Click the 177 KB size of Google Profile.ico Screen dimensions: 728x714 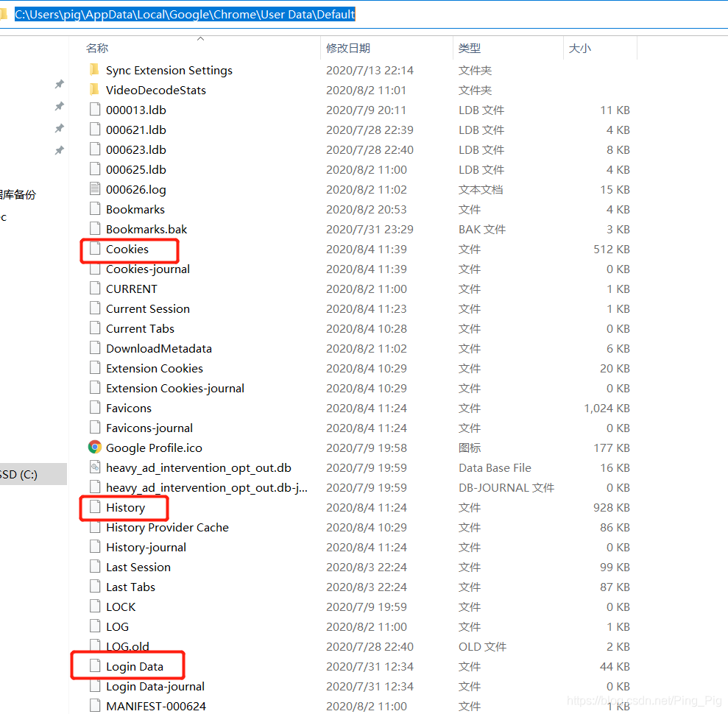coord(612,448)
